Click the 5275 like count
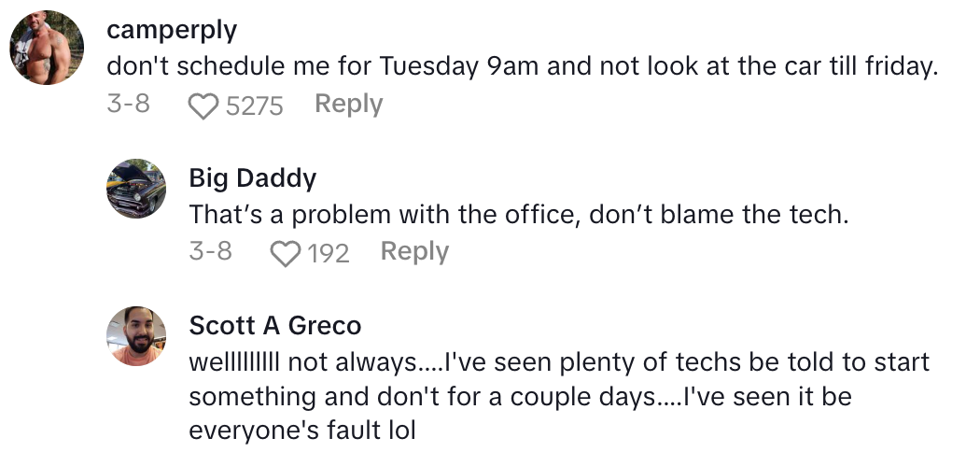The image size is (980, 452). click(x=254, y=106)
